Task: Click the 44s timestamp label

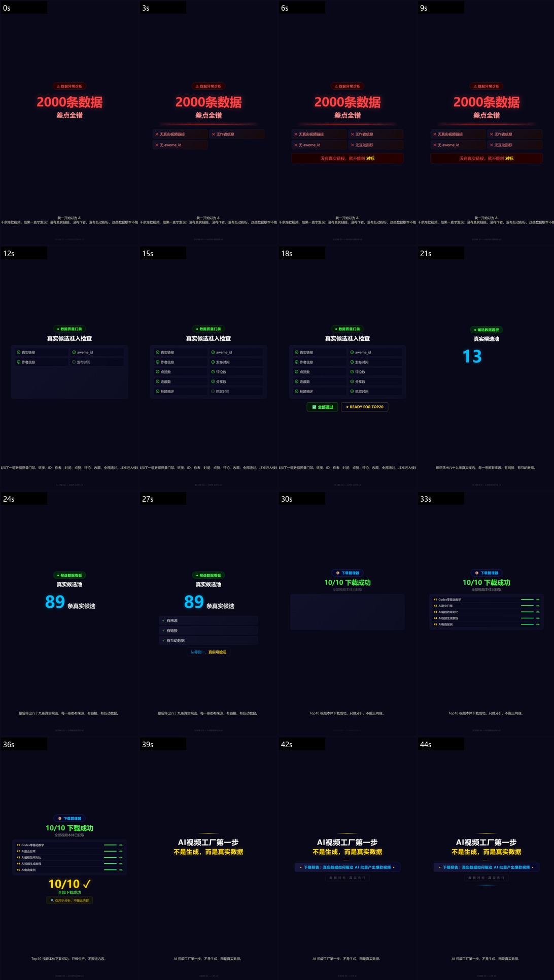Action: point(426,745)
